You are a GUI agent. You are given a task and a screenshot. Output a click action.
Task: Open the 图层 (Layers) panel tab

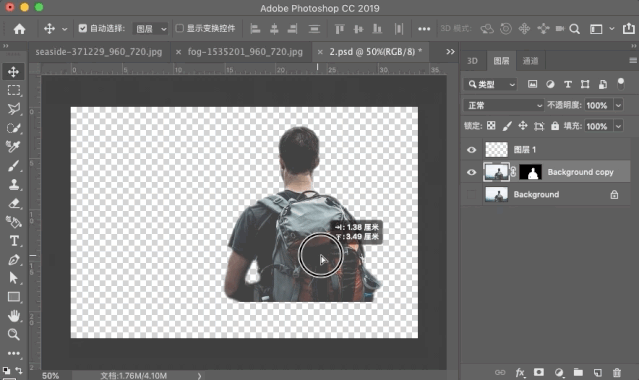click(x=501, y=61)
